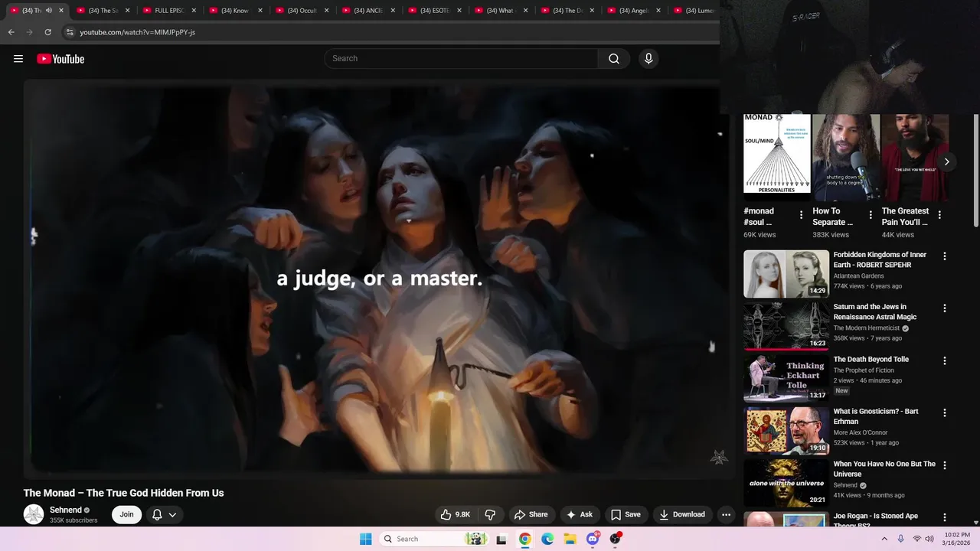The image size is (980, 551).
Task: Switch to 'FULL EPISO...' browser tab
Action: 169,11
